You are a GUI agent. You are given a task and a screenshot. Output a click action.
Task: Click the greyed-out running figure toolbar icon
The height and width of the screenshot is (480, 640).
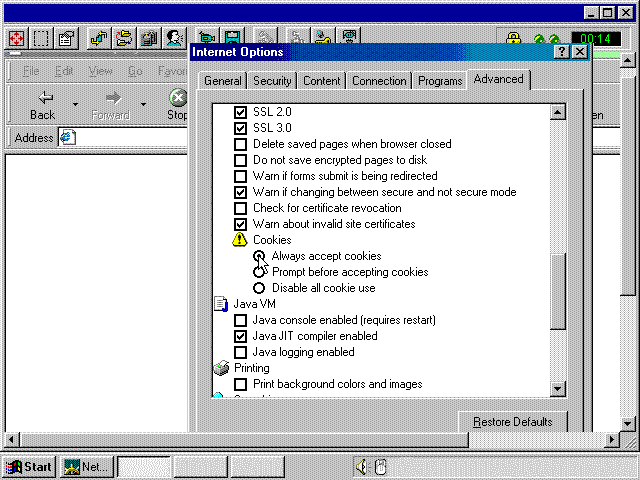pyautogui.click(x=298, y=37)
